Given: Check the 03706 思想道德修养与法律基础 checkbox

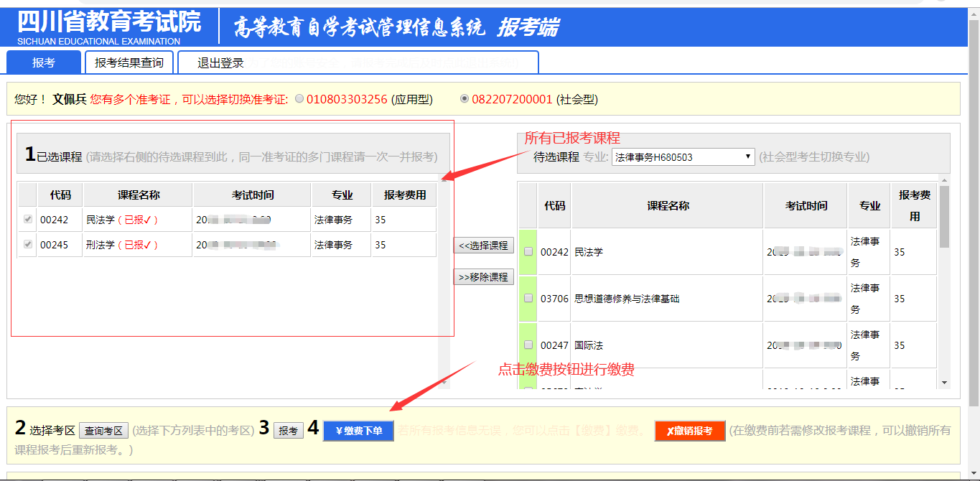Looking at the screenshot, I should coord(529,298).
